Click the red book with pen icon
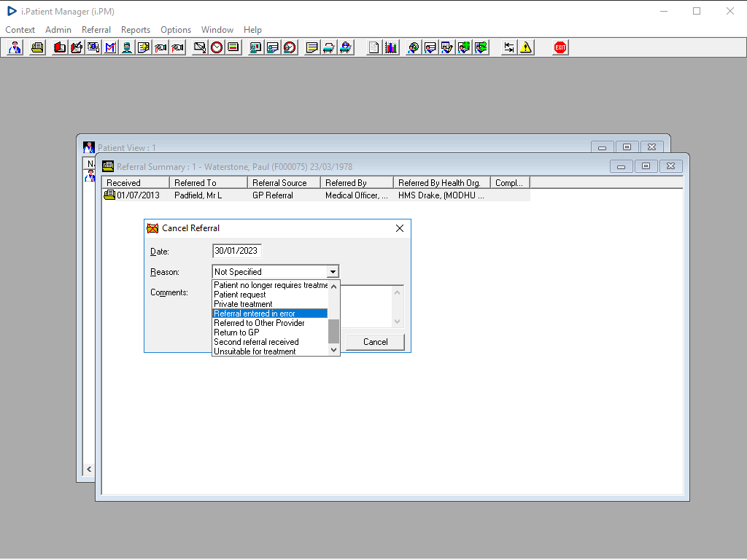Viewport: 747px width, 560px height. (x=76, y=47)
